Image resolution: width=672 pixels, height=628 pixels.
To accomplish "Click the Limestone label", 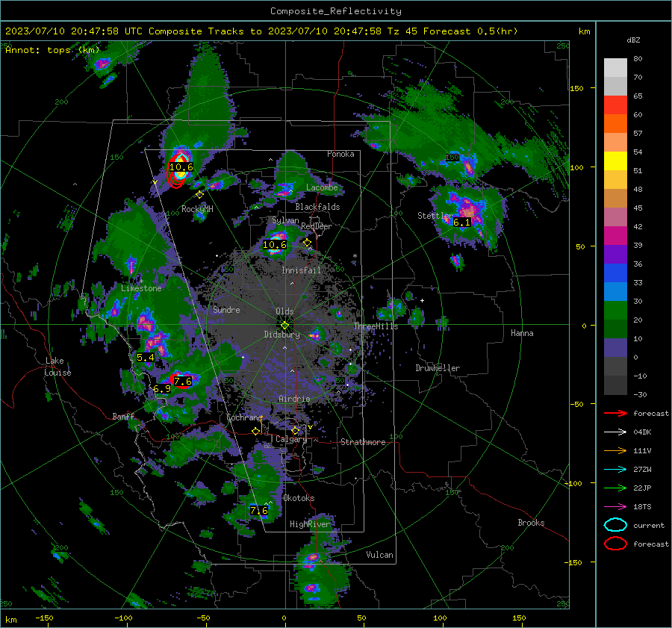I will (141, 288).
